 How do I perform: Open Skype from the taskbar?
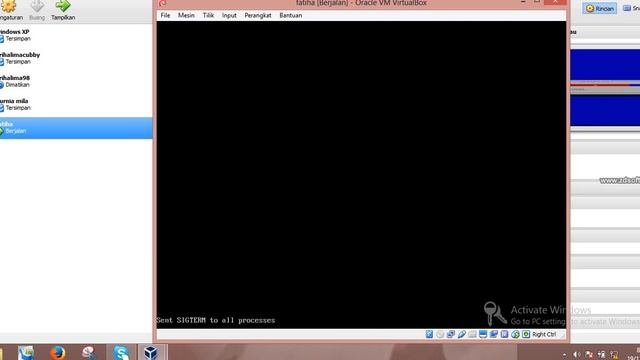click(x=121, y=352)
